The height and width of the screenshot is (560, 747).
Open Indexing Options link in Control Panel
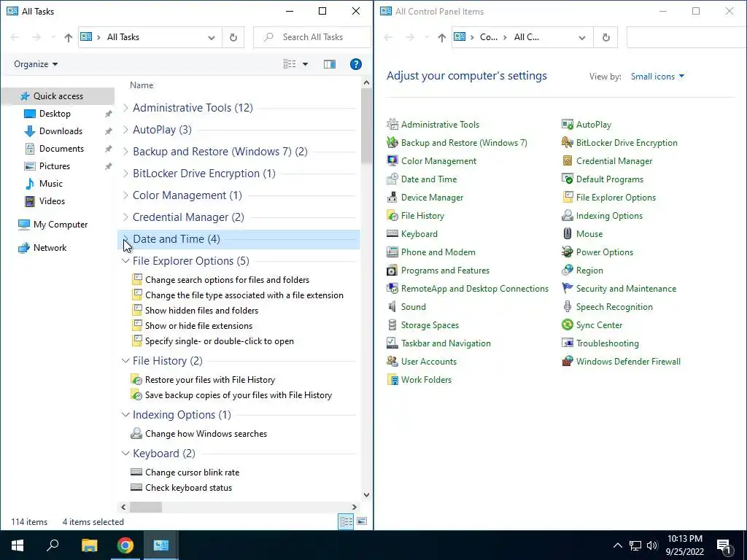(609, 216)
